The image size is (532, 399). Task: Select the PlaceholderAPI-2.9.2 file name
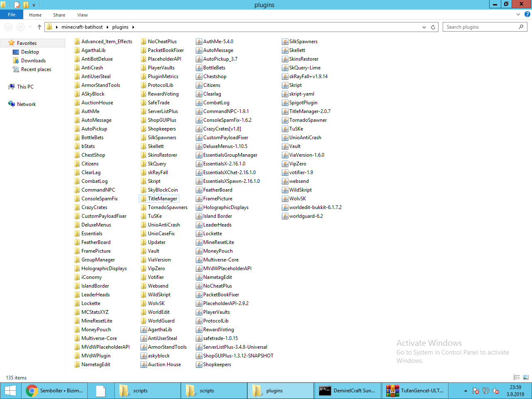point(226,303)
